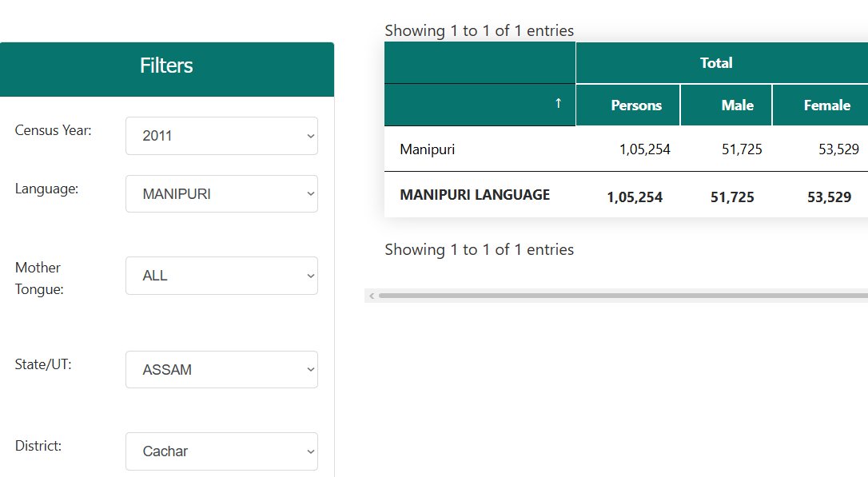
Task: Click the Filters panel heading
Action: (166, 66)
